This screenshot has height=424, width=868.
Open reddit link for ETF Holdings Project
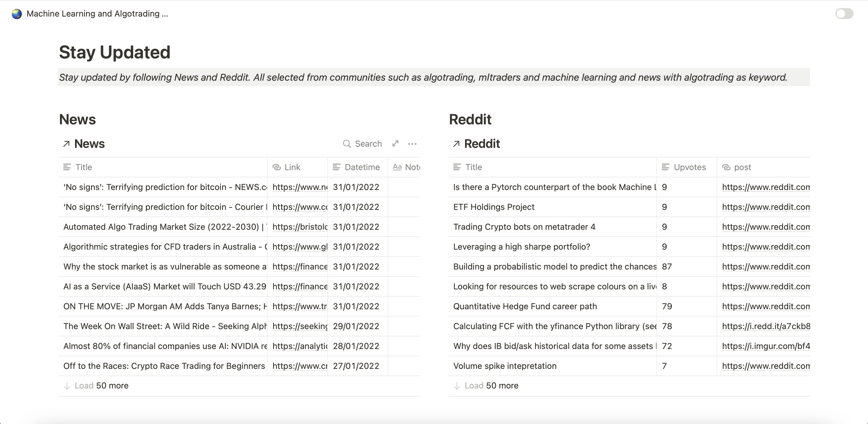pos(766,207)
